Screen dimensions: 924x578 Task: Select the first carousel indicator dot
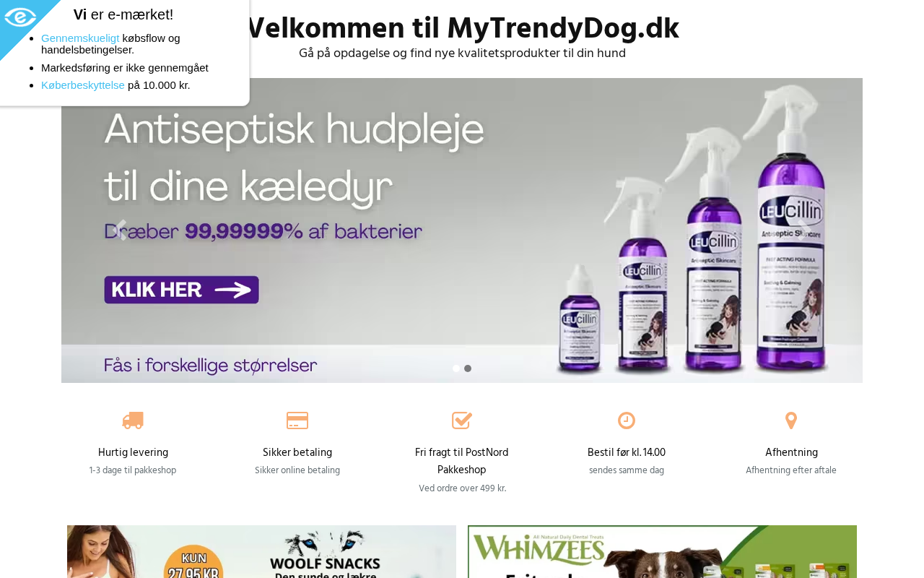coord(456,368)
